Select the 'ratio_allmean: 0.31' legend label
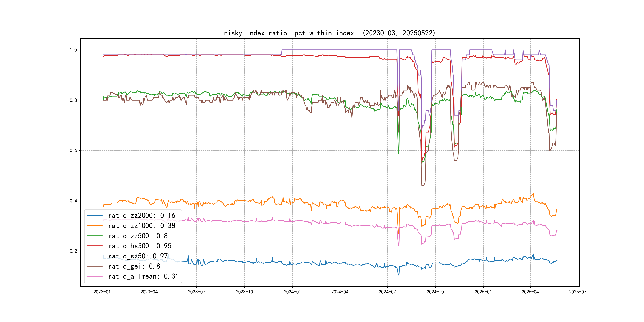This screenshot has height=322, width=644. coord(143,276)
